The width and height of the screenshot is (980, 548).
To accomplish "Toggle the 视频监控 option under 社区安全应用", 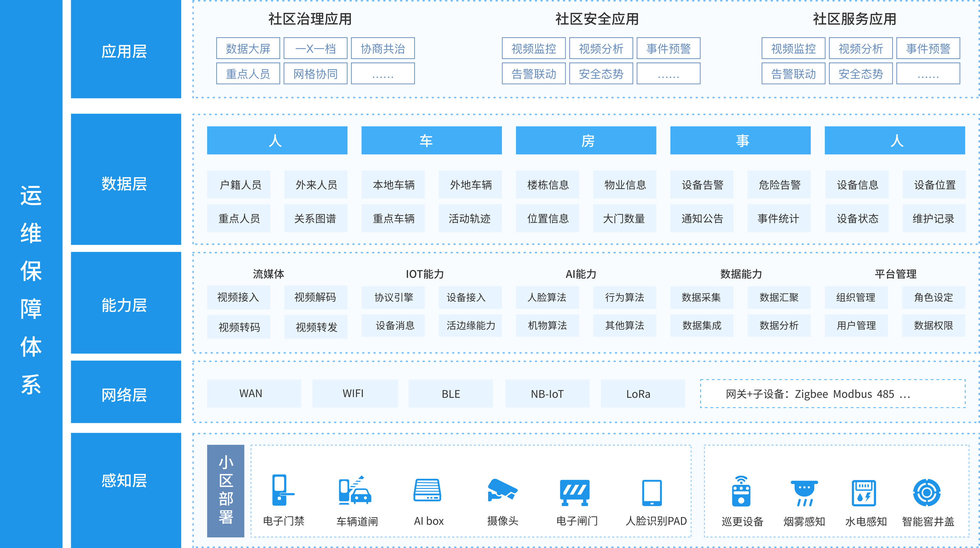I will point(534,48).
